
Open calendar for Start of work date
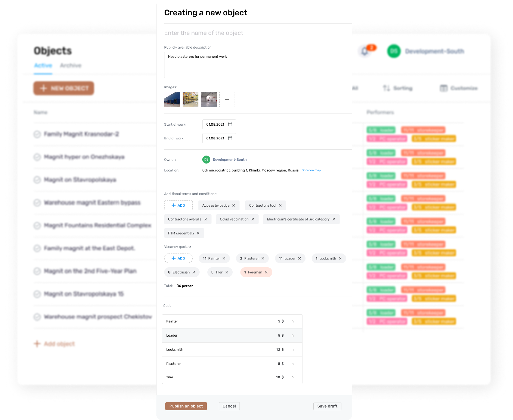pos(230,125)
